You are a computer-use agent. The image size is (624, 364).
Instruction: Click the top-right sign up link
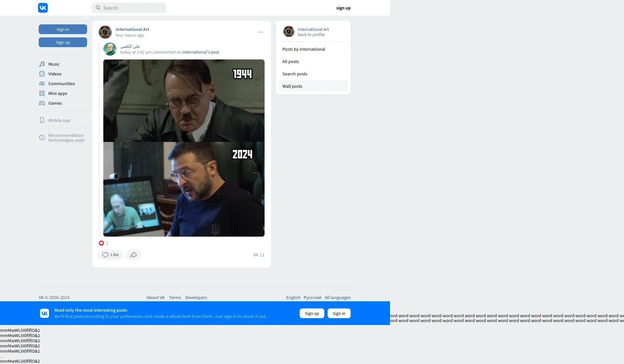tap(343, 8)
